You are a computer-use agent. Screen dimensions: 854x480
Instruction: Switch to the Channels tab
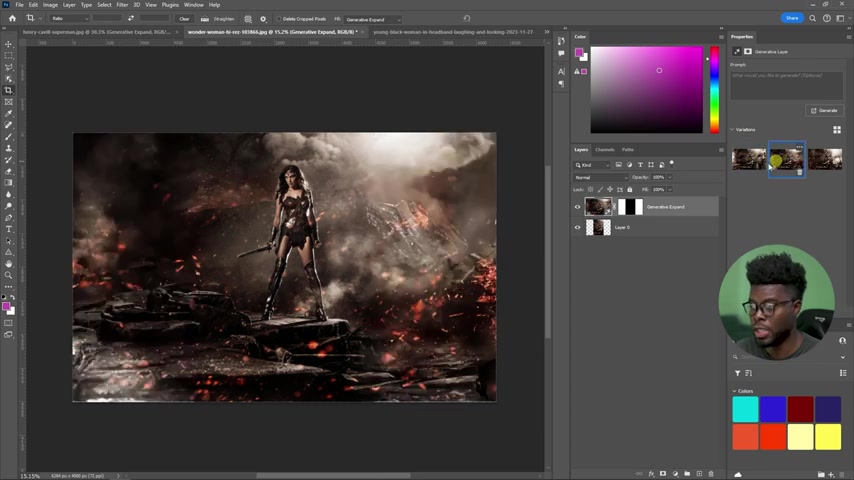click(605, 150)
